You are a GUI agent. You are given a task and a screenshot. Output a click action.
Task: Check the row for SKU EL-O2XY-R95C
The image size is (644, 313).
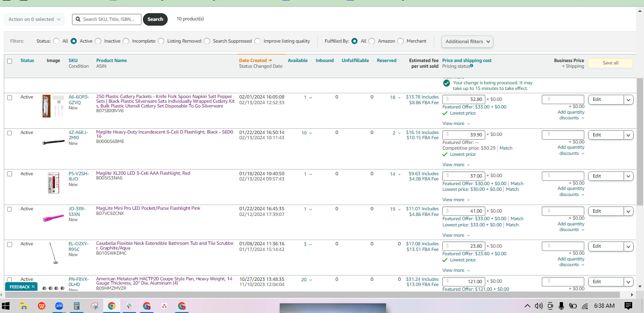tap(9, 244)
